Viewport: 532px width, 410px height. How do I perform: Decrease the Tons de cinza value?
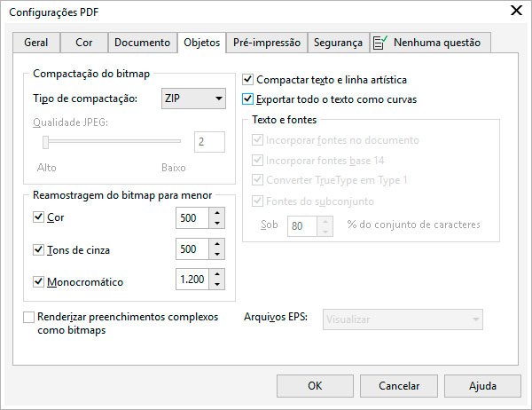pyautogui.click(x=218, y=256)
